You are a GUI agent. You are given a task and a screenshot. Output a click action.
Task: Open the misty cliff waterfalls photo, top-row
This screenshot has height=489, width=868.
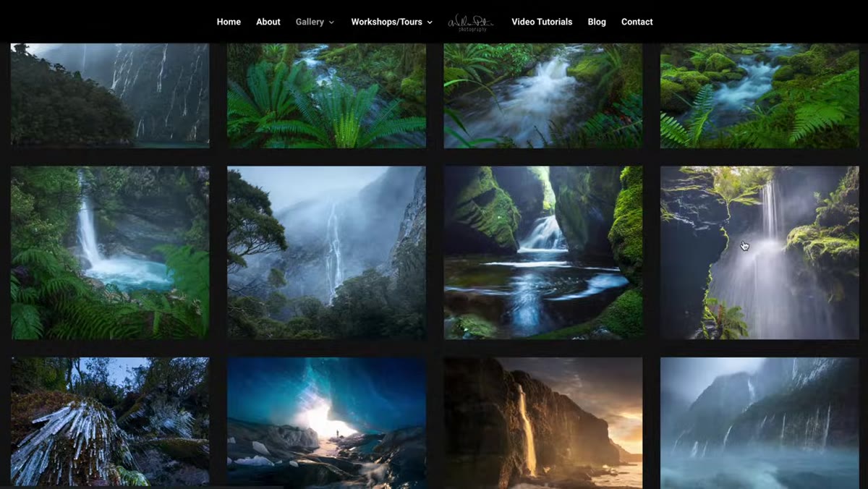coord(110,95)
